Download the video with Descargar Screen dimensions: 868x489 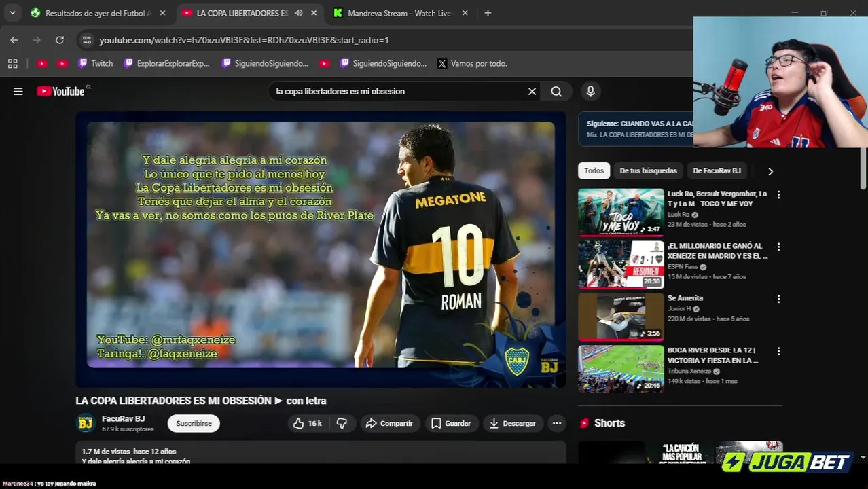click(513, 423)
